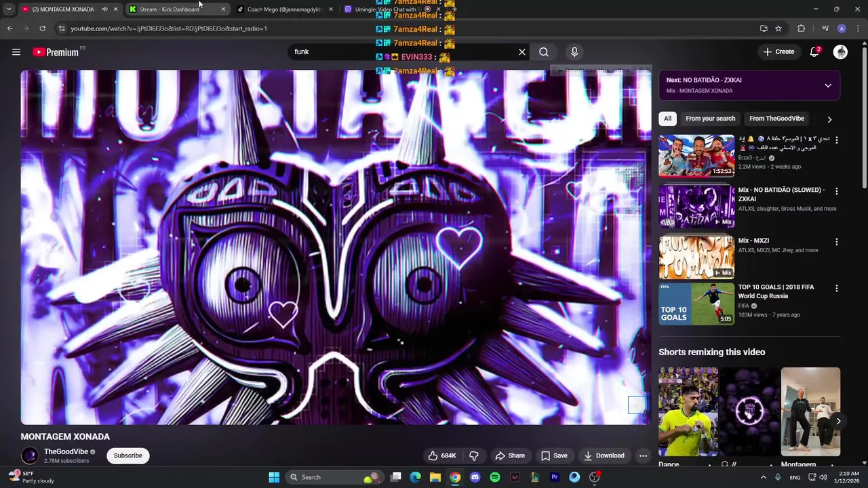
Task: Open NO BATIDÃO (SLOWED) mix thumbnail
Action: click(696, 207)
